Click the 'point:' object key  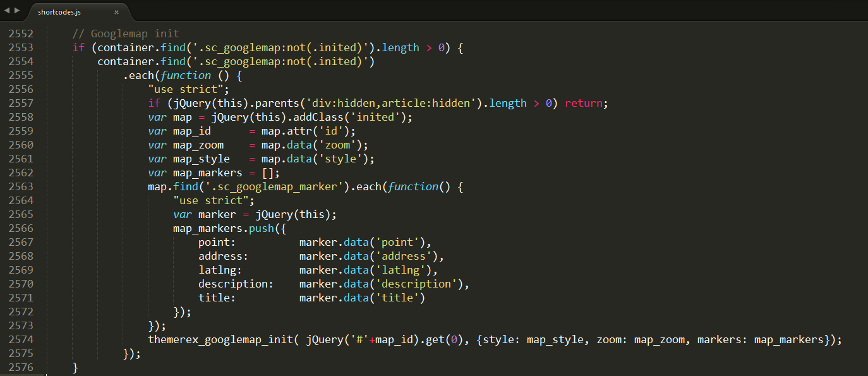point(217,242)
